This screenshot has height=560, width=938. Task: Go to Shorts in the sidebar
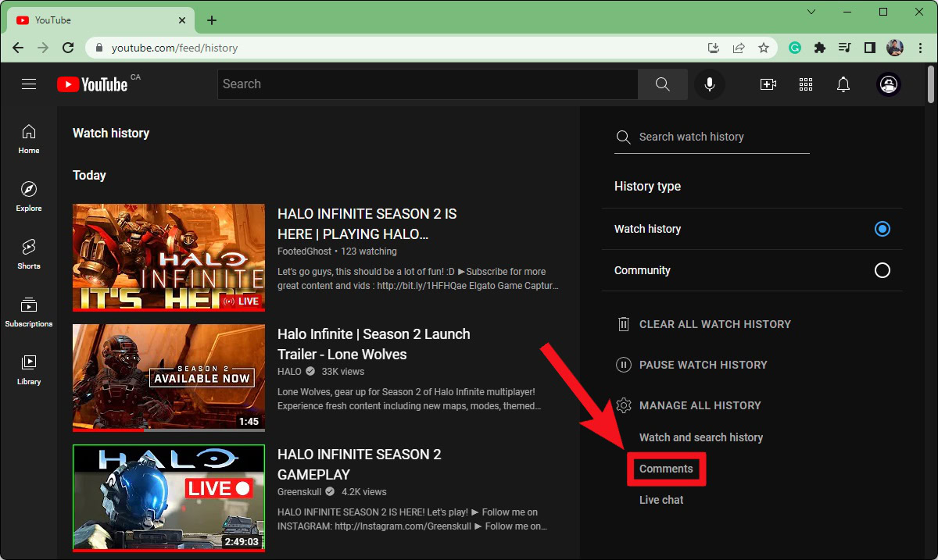click(29, 254)
